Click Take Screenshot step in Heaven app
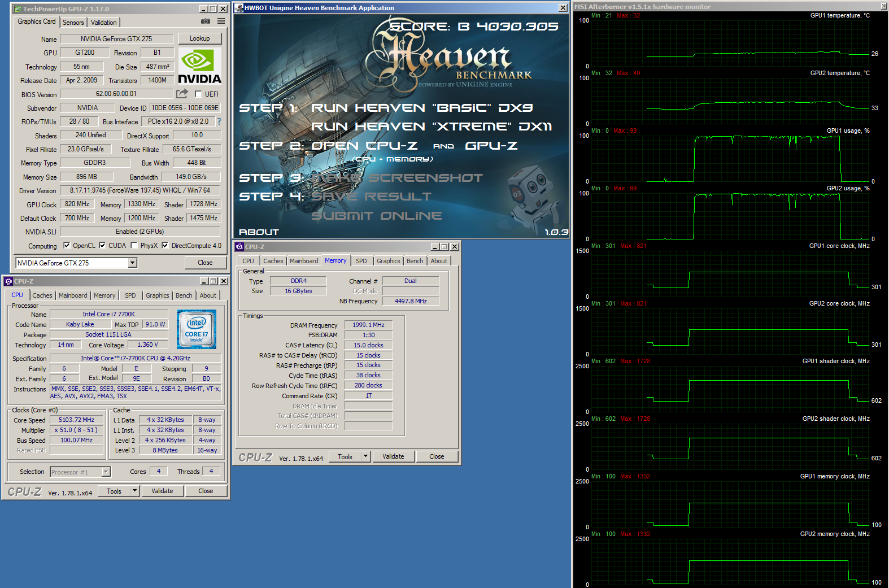This screenshot has width=889, height=588. (x=397, y=178)
